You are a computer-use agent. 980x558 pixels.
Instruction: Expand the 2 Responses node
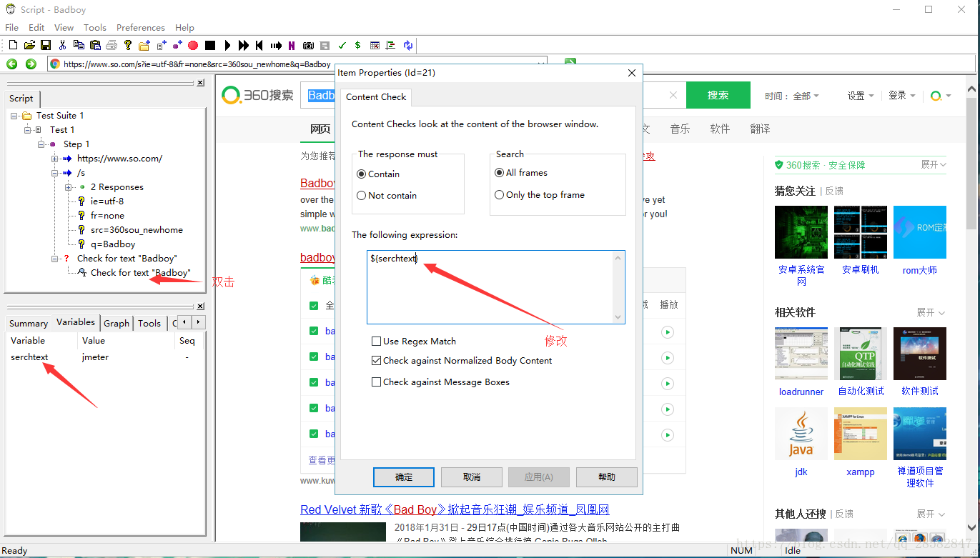69,186
